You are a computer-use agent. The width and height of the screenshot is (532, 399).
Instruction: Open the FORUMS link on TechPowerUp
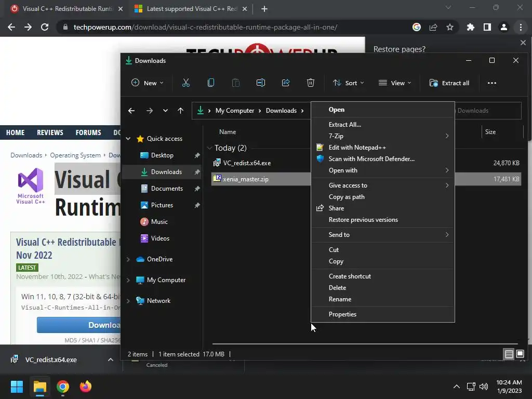[x=88, y=132]
